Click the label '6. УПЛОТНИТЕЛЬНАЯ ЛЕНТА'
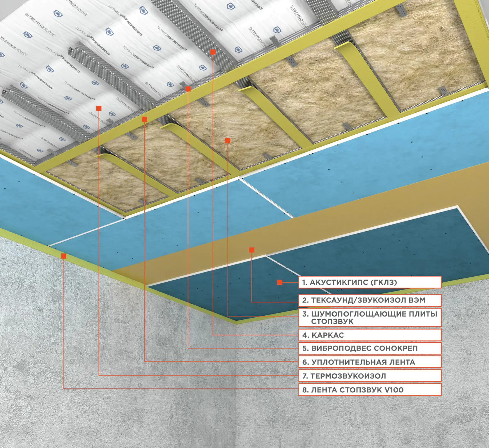The height and width of the screenshot is (448, 489). (x=370, y=362)
